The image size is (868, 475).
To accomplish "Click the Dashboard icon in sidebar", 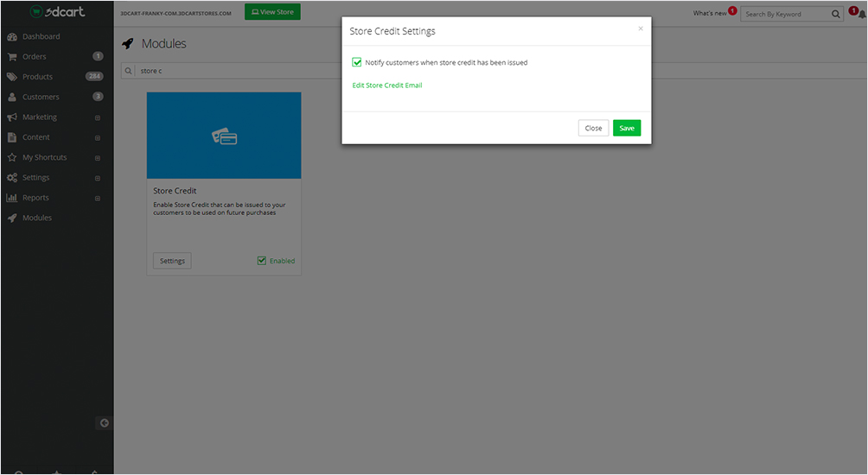I will pos(12,37).
